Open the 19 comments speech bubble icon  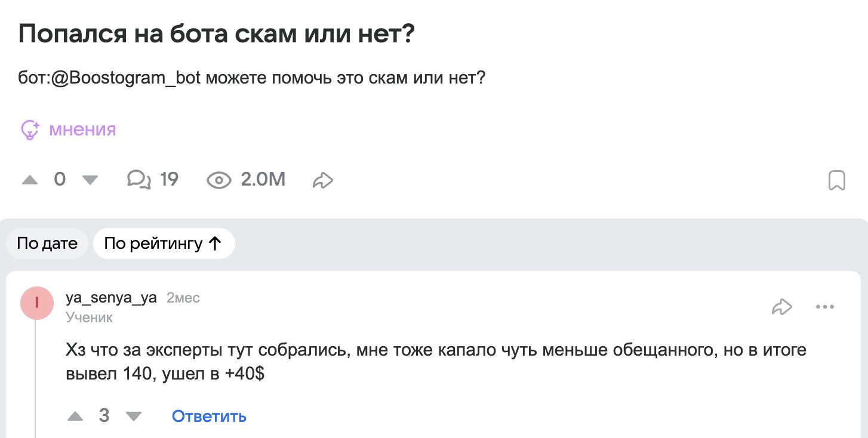[139, 180]
